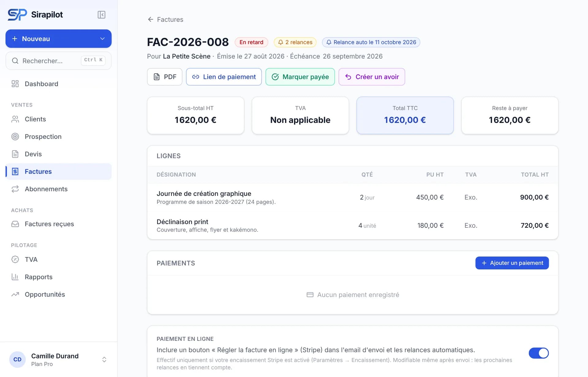The image size is (588, 377).
Task: Open Rapports in the sidebar
Action: [58, 277]
